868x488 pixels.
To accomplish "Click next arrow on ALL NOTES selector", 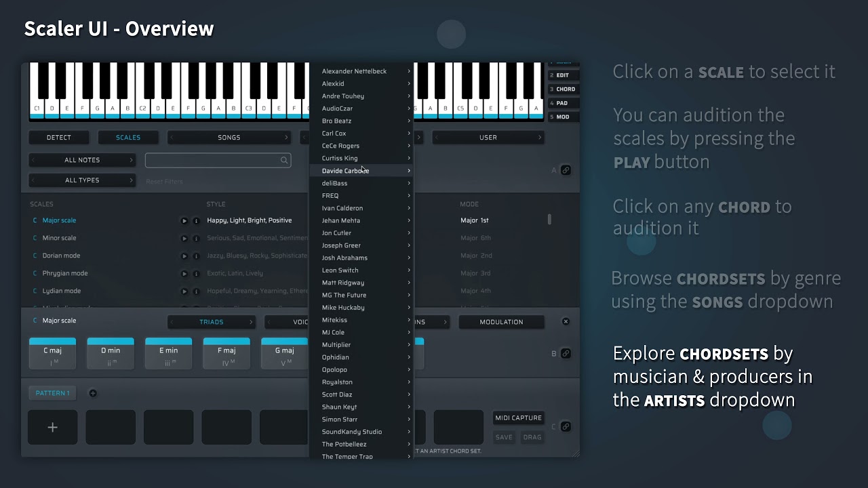I will pos(131,160).
